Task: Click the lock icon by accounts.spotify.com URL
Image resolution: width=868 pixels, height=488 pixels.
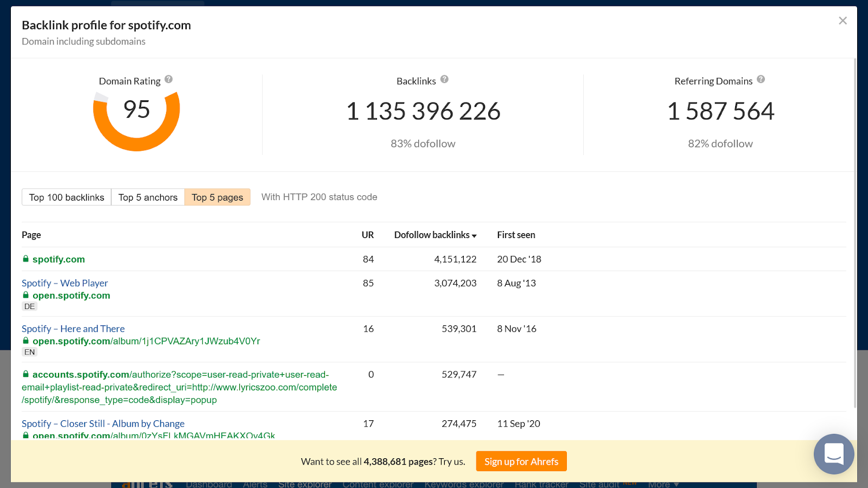Action: click(x=25, y=374)
